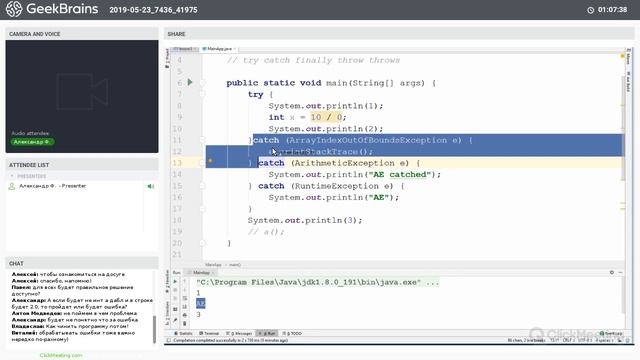Click the up arrow icon in Run toolbar
The image size is (640, 360).
point(184,282)
